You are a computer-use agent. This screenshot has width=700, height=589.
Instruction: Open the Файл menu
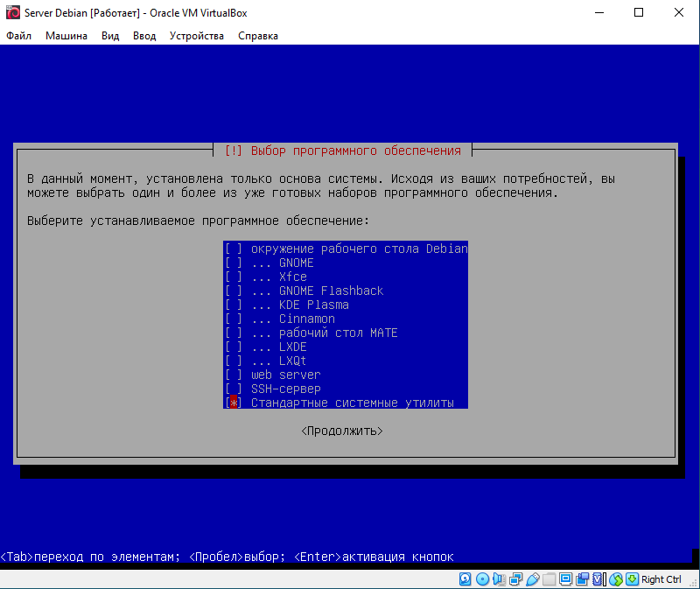[x=18, y=36]
